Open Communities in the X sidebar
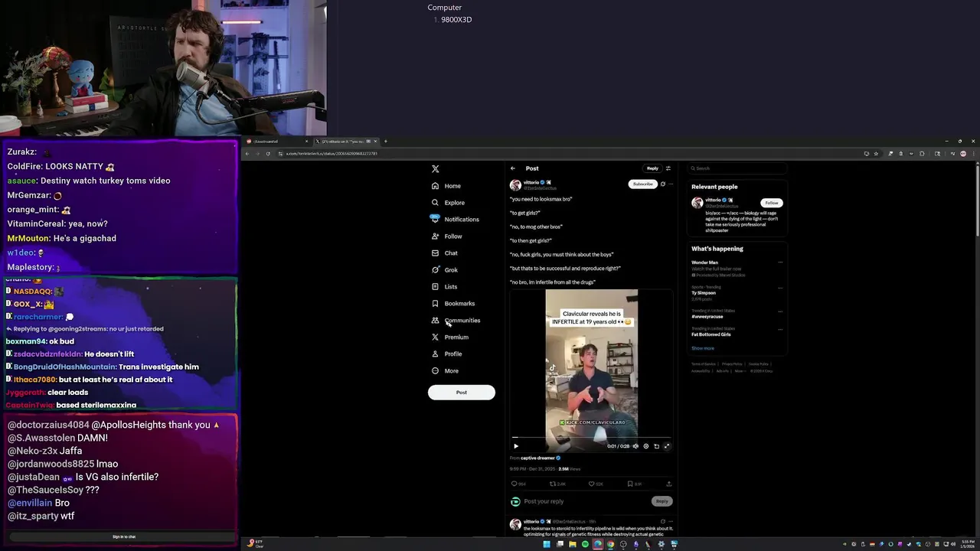The image size is (980, 551). (456, 321)
